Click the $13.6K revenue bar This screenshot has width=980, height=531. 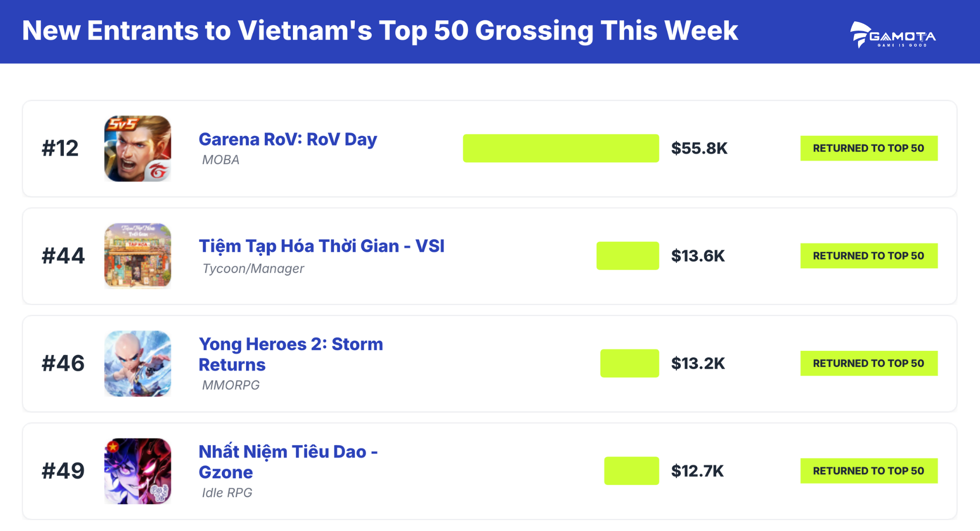[x=627, y=256]
